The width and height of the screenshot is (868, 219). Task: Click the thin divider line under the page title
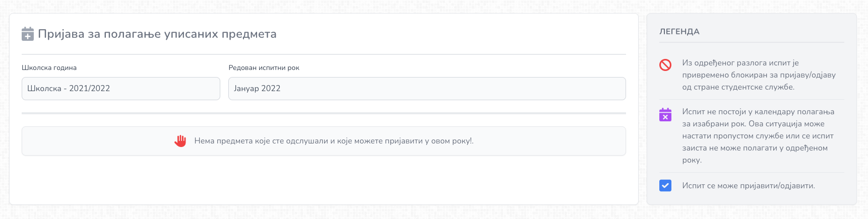click(x=324, y=54)
